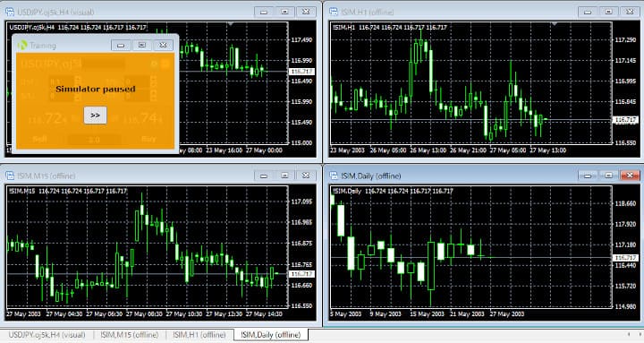The height and width of the screenshot is (343, 644).
Task: Close the ISIM,H1 offline chart window
Action: (630, 12)
